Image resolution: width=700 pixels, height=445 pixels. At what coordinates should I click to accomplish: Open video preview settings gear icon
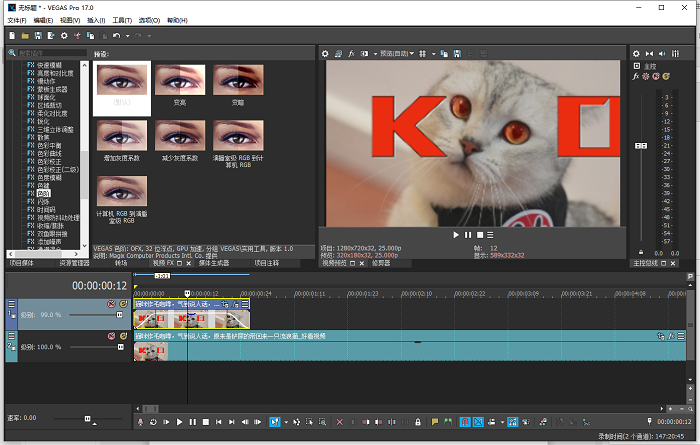pos(325,52)
